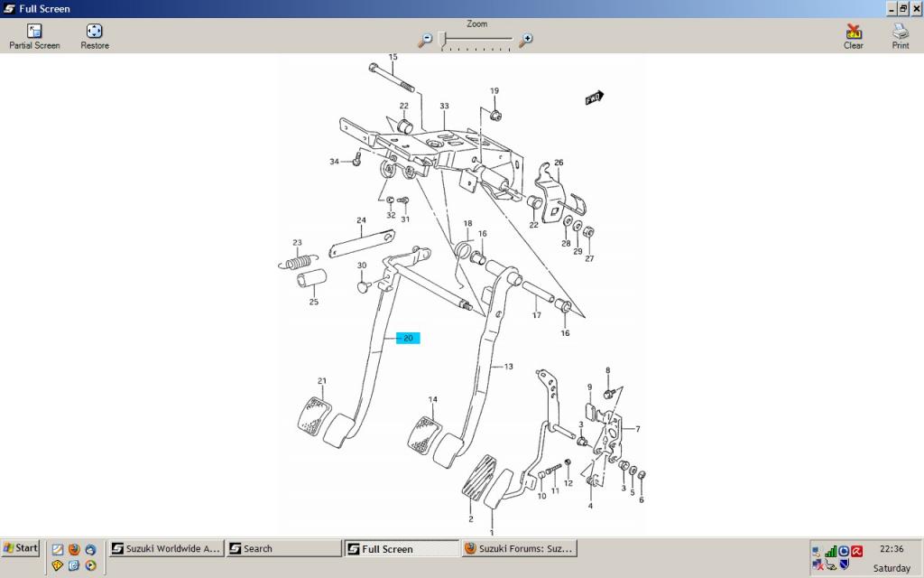Screen dimensions: 924x578
Task: Open the Windows Start menu
Action: (21, 548)
